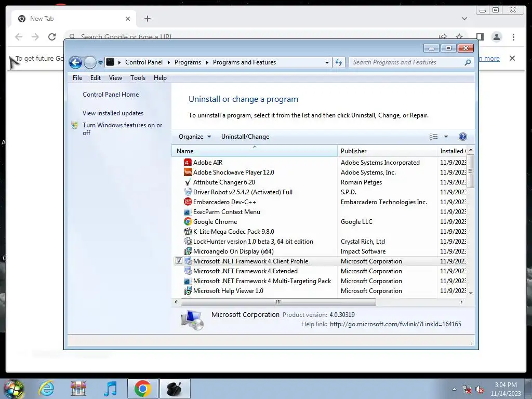The height and width of the screenshot is (399, 532).
Task: Open the File menu
Action: pyautogui.click(x=77, y=78)
